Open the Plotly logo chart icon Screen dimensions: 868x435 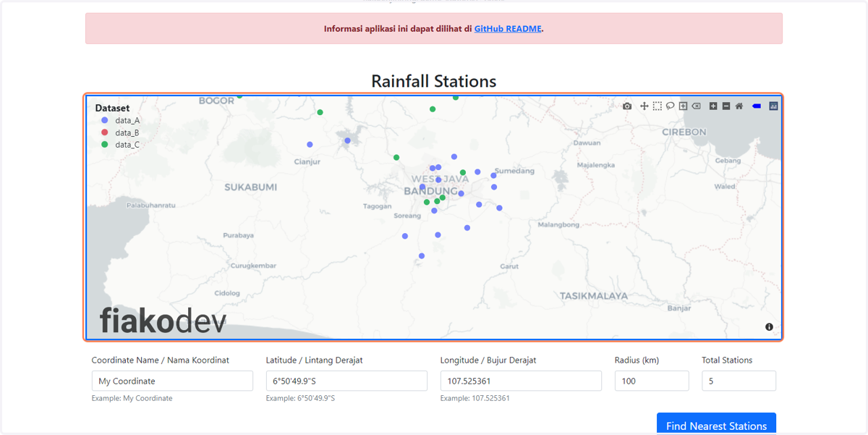tap(773, 106)
